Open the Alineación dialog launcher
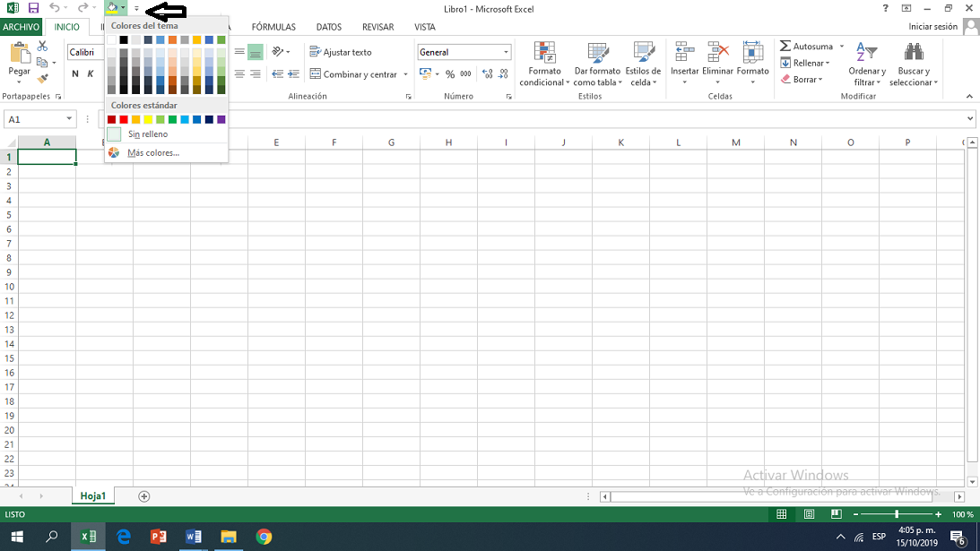Viewport: 980px width, 551px height. [408, 96]
